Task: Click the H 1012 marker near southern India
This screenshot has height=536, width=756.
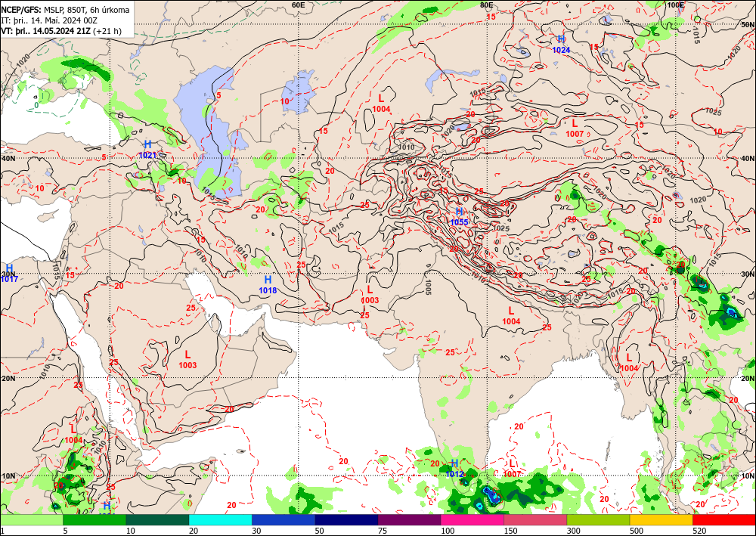Action: click(454, 469)
